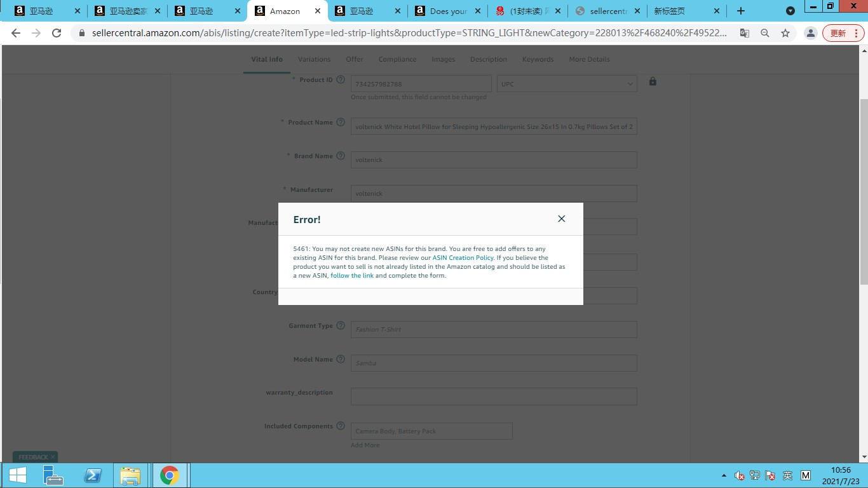Click the Chrome taskbar icon

pyautogui.click(x=169, y=475)
